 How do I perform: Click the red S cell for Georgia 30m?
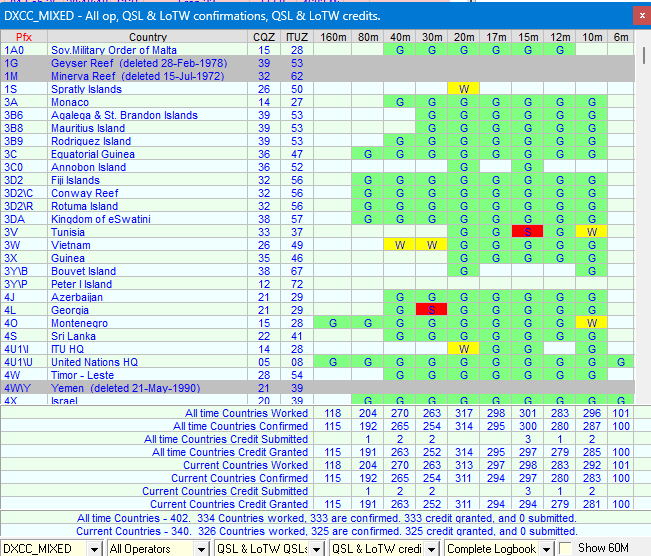[431, 310]
